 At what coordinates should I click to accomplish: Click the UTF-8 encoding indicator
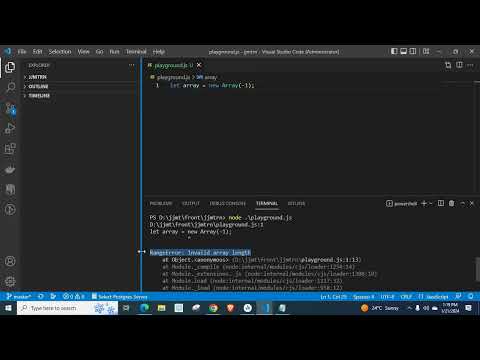tap(387, 296)
